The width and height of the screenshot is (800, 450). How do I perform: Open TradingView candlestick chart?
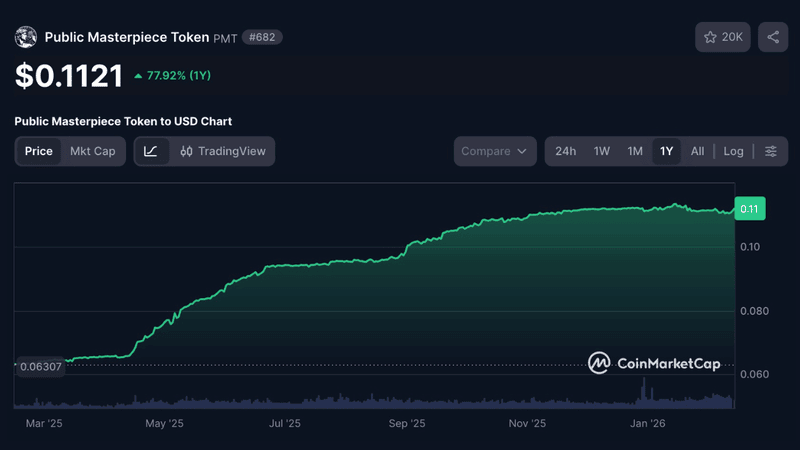click(x=223, y=151)
